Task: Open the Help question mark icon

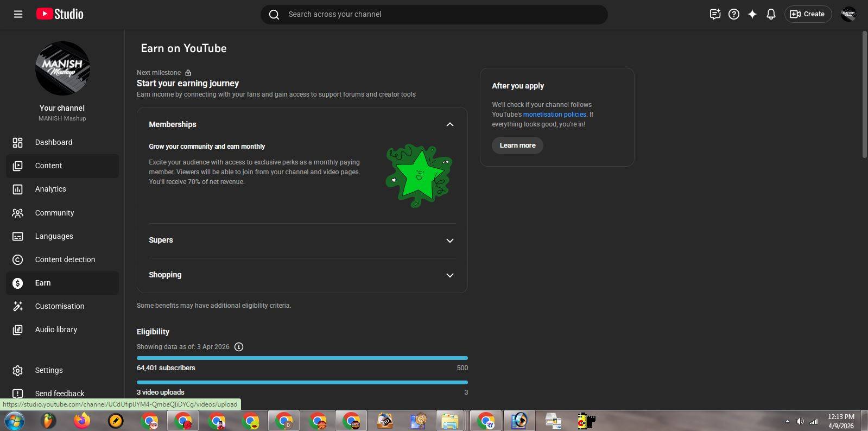Action: [733, 14]
